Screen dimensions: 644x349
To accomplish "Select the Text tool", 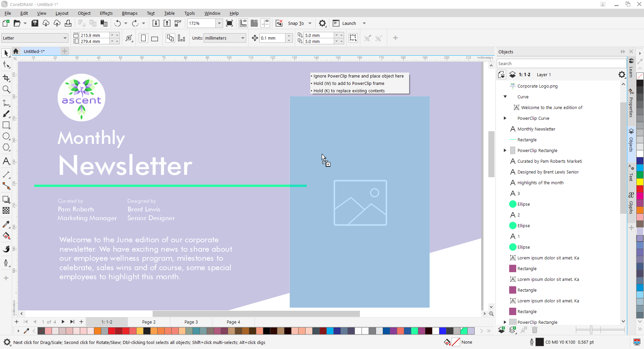I will [6, 161].
